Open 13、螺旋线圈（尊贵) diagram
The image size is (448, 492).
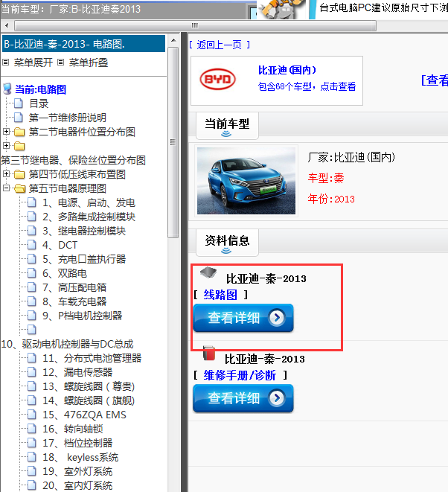point(89,386)
